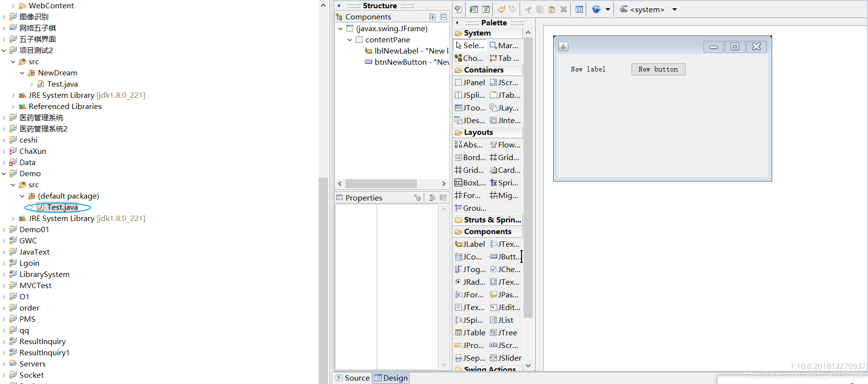This screenshot has height=384, width=868.
Task: Select JTabbedPane container in Palette
Action: coord(505,95)
